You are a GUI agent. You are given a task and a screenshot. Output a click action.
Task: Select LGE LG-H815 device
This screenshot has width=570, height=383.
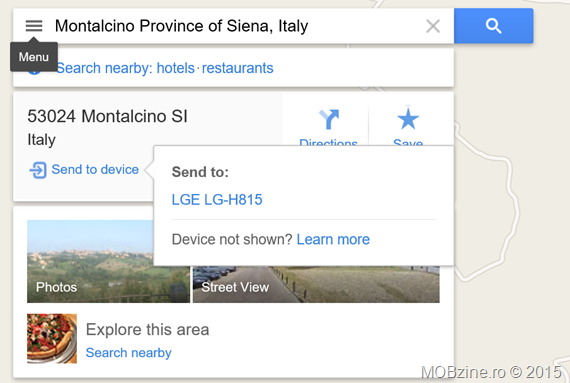[217, 199]
